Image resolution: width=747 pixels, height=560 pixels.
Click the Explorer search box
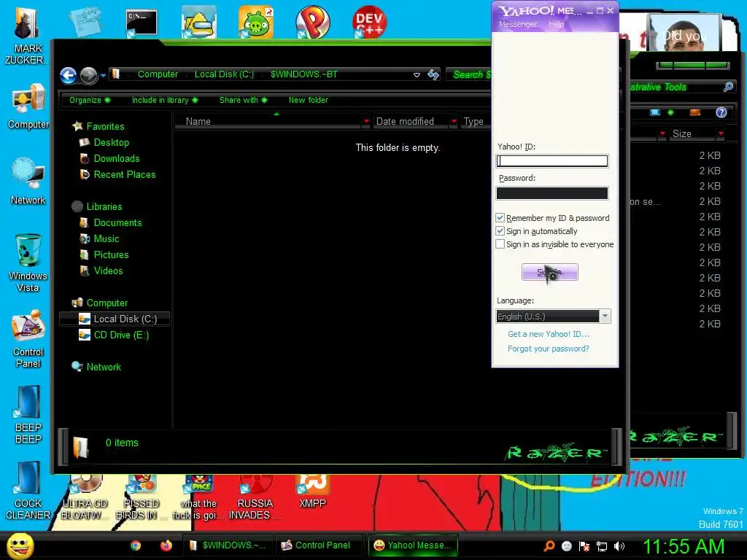tap(470, 74)
